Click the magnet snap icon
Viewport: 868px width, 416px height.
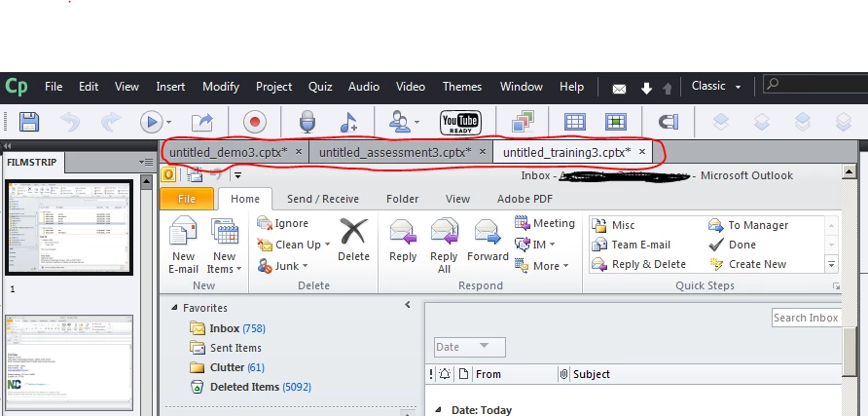coord(669,122)
